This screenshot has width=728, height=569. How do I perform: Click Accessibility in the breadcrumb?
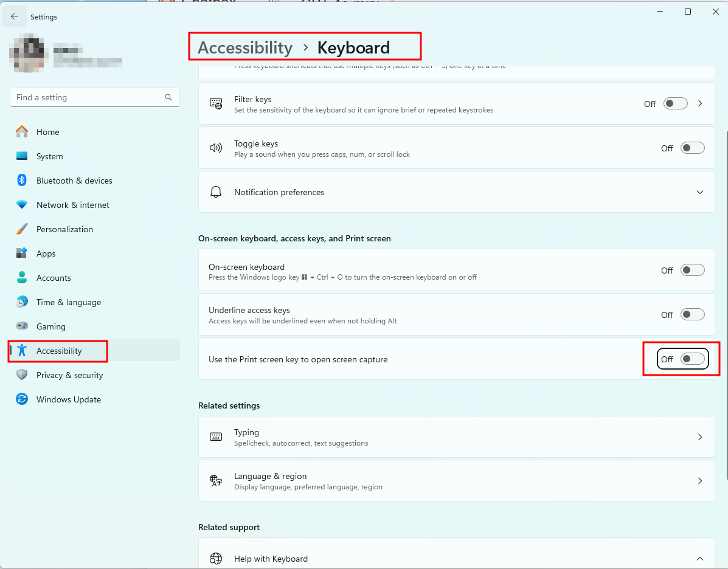(x=245, y=47)
